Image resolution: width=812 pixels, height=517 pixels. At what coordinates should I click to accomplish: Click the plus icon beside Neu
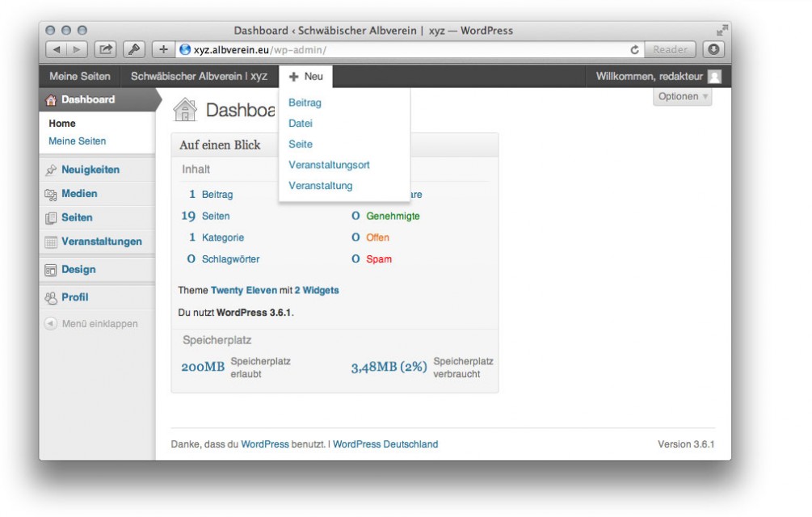[x=293, y=77]
